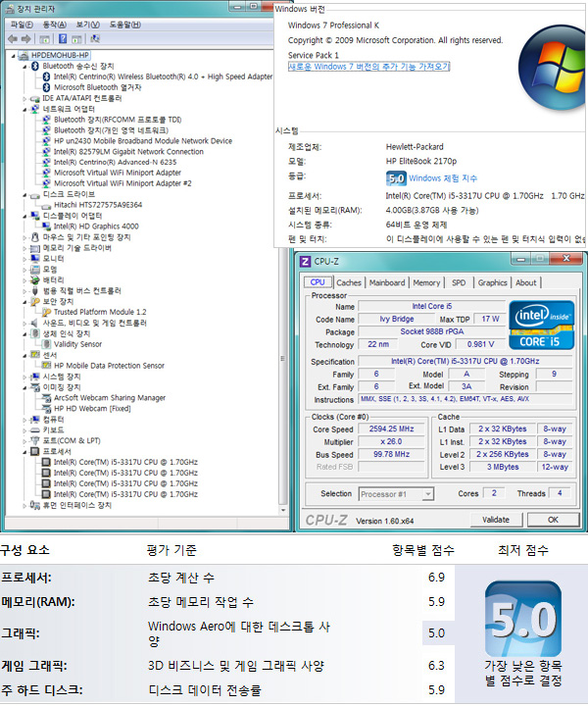588x706 pixels.
Task: Select Hitachi HTS727575A9E364 disk drive
Action: (98, 205)
